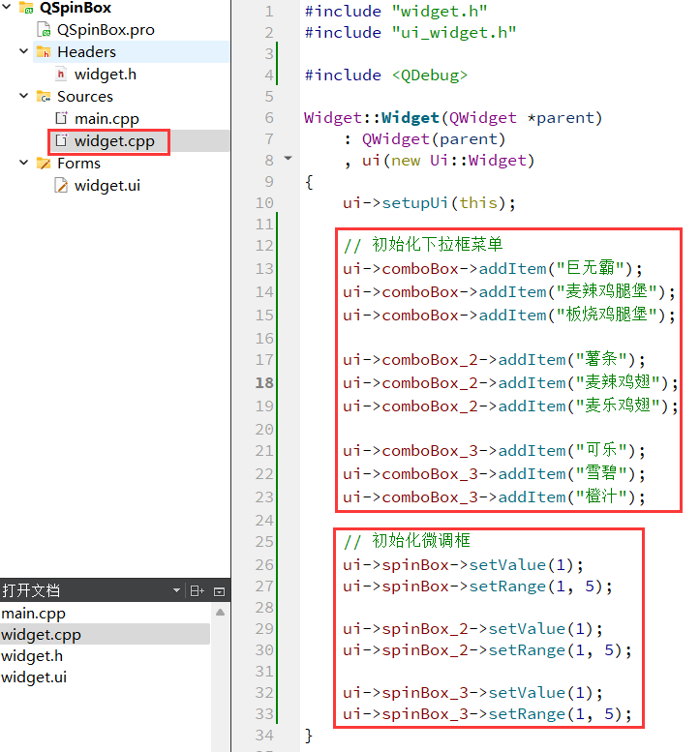Click the comment 初始化微调框
The width and height of the screenshot is (700, 752).
click(407, 541)
